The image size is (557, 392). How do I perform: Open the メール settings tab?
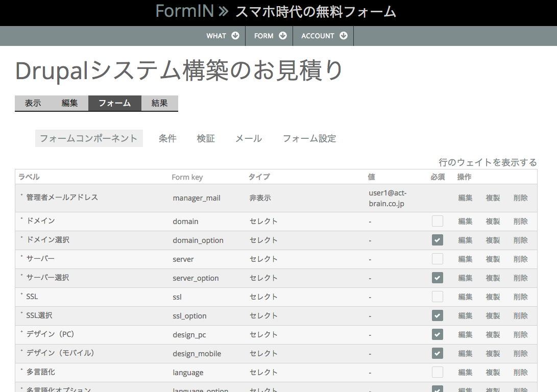click(249, 138)
